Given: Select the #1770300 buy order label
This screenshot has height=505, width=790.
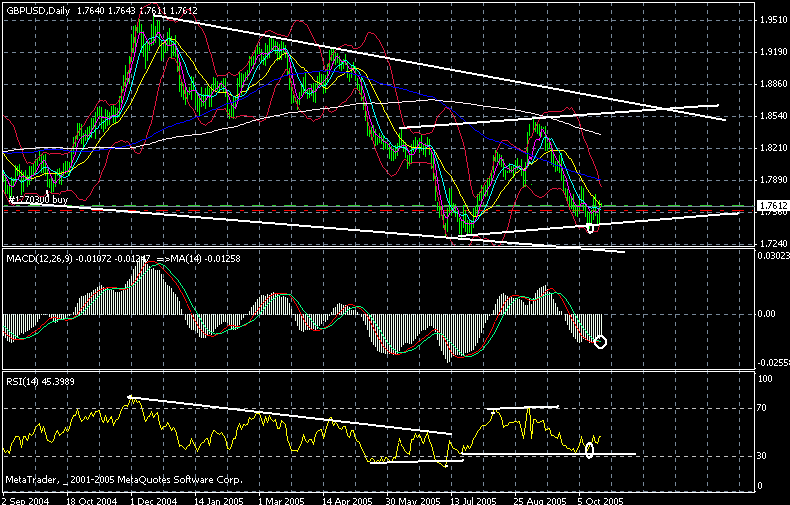Looking at the screenshot, I should point(38,200).
